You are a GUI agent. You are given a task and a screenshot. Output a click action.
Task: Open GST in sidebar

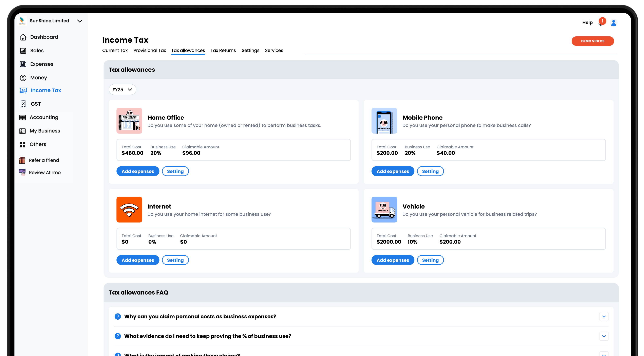(36, 104)
